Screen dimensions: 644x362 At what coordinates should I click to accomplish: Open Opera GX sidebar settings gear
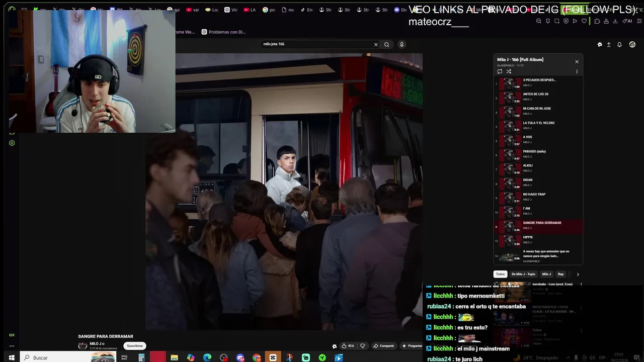(x=12, y=143)
